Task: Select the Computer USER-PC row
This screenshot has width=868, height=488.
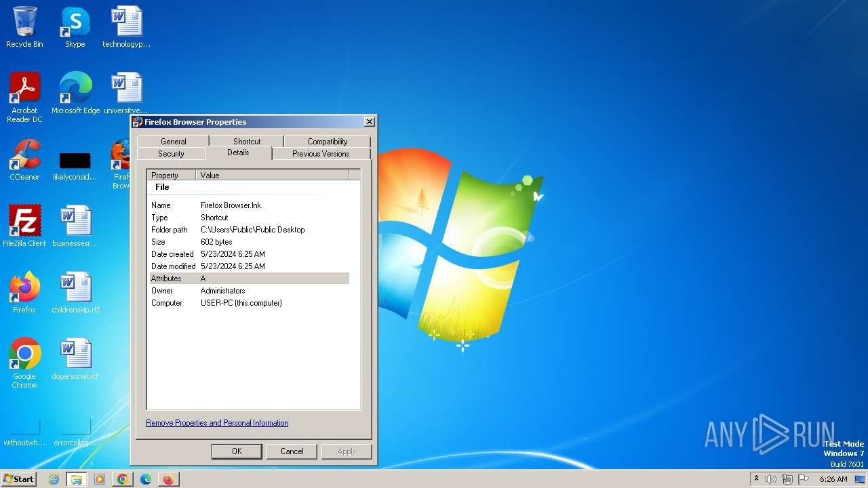Action: pyautogui.click(x=249, y=303)
